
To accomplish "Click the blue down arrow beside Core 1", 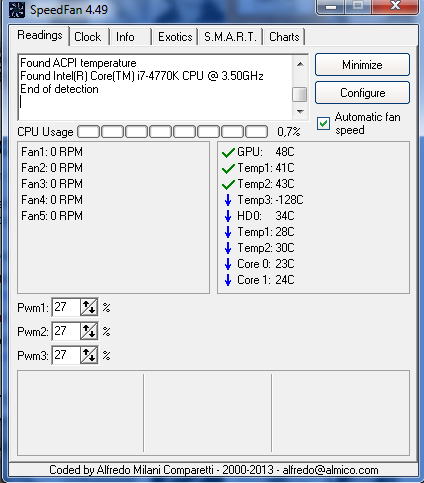I will 228,280.
